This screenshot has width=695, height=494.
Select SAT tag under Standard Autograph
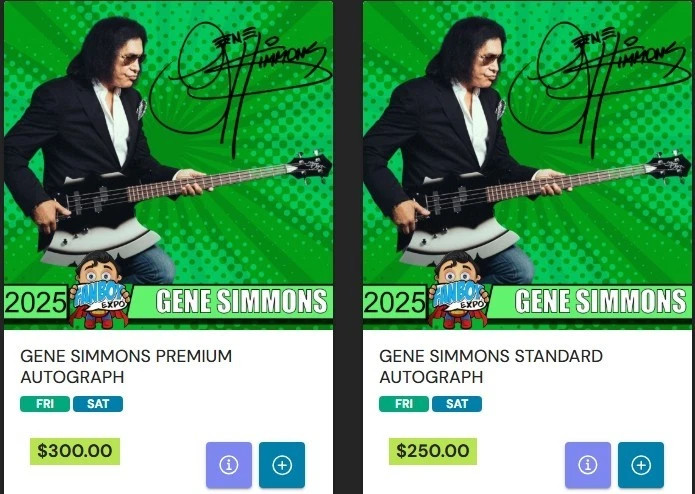pyautogui.click(x=457, y=404)
